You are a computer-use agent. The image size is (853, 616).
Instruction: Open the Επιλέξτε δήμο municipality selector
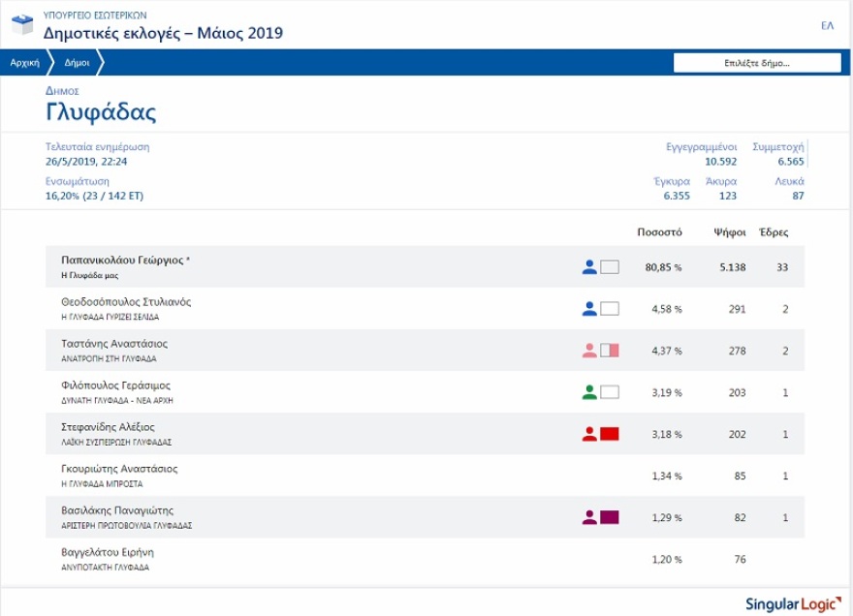757,63
